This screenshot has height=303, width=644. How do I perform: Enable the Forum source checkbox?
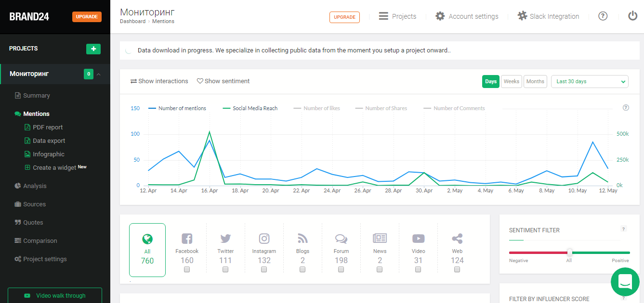pos(341,269)
